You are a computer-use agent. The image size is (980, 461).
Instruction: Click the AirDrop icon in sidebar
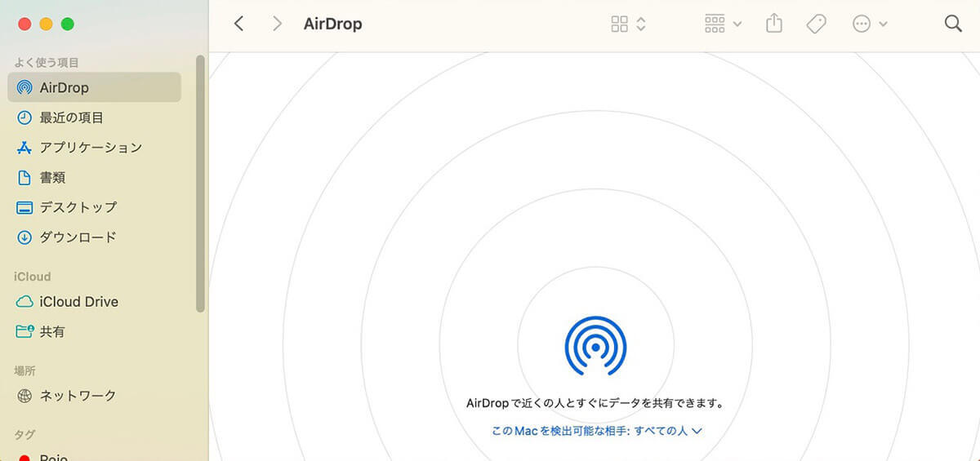[x=24, y=87]
